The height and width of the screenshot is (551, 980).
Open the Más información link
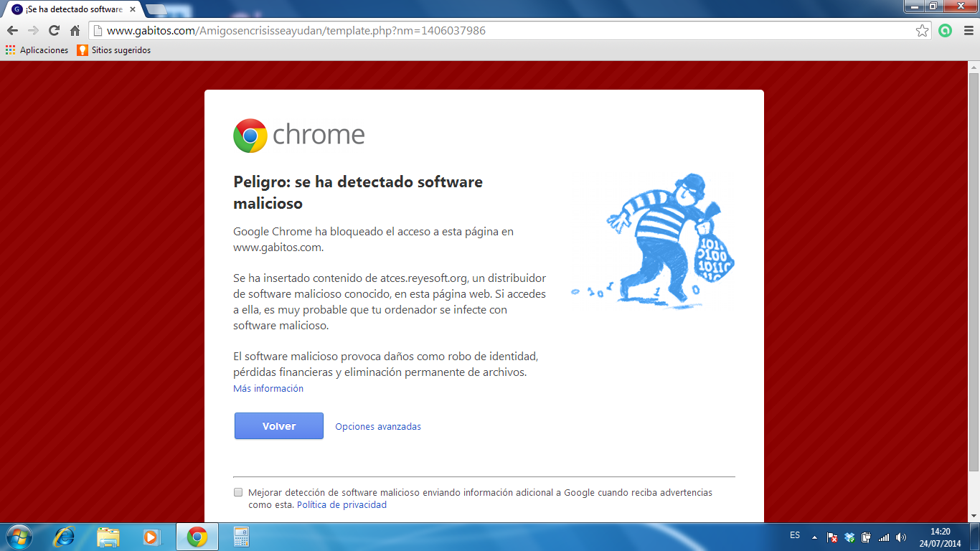pos(268,388)
